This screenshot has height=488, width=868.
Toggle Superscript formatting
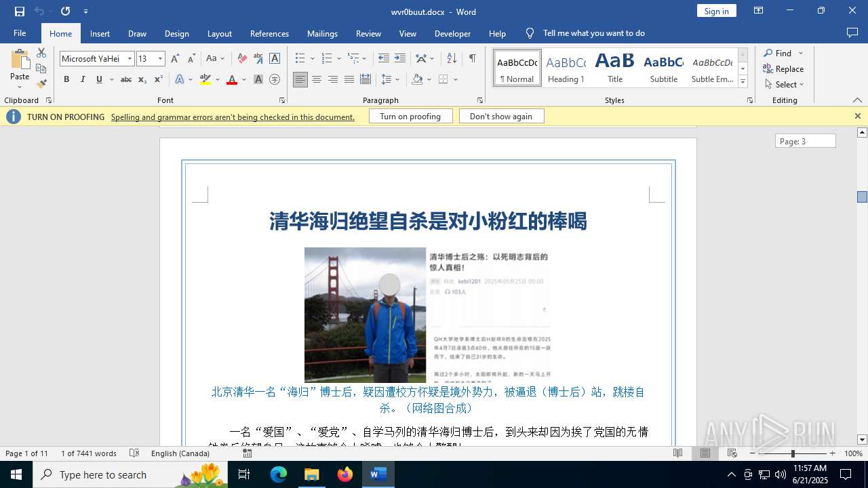[x=159, y=79]
